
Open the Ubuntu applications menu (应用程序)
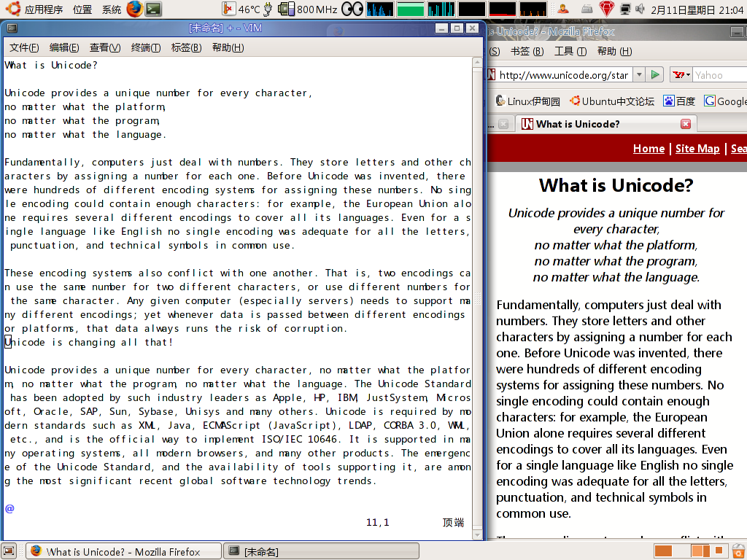pyautogui.click(x=34, y=9)
